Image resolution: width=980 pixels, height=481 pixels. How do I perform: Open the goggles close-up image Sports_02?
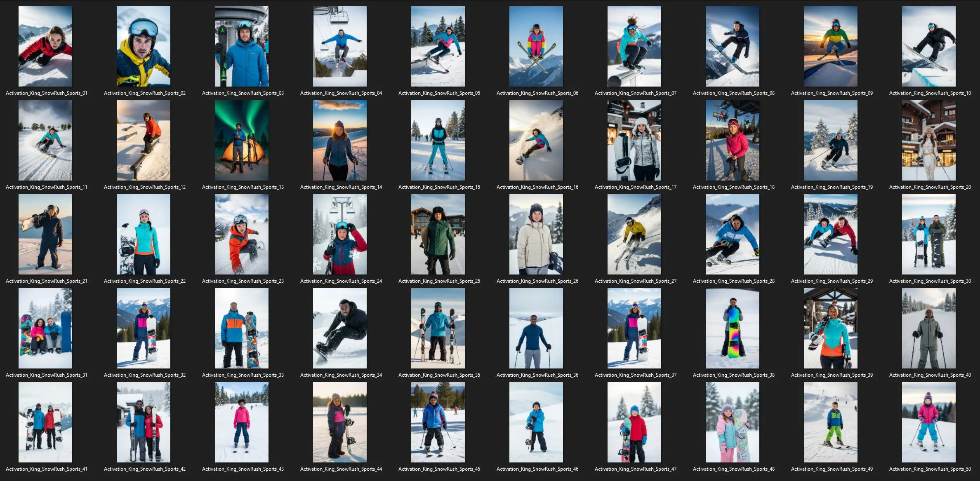(x=144, y=46)
